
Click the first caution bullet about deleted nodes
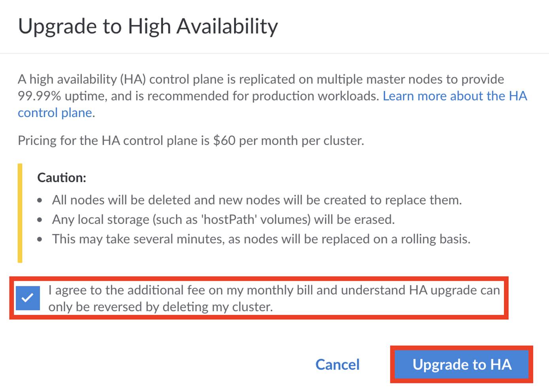point(256,200)
